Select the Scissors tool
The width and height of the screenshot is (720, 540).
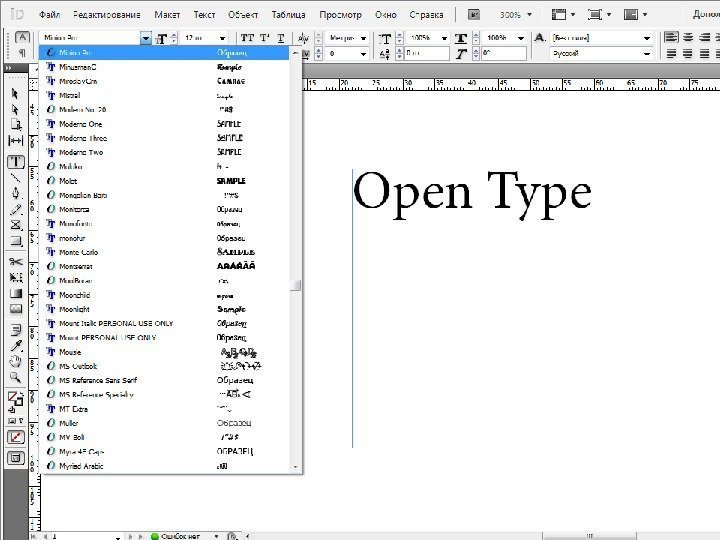16,262
